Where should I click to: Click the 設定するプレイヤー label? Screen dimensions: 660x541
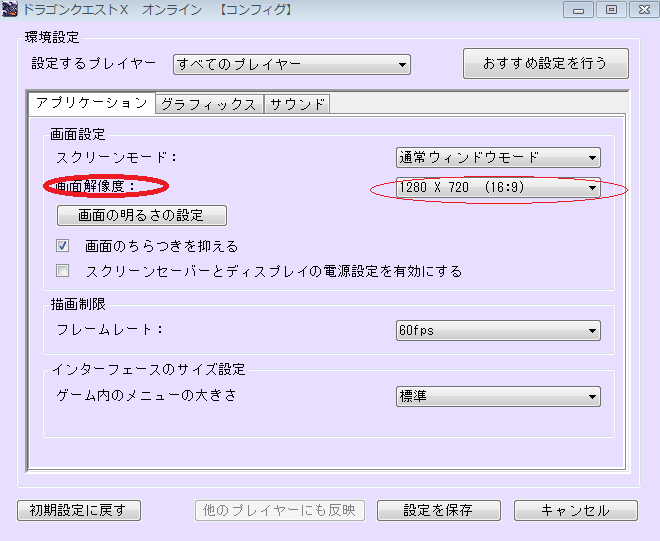click(x=93, y=64)
